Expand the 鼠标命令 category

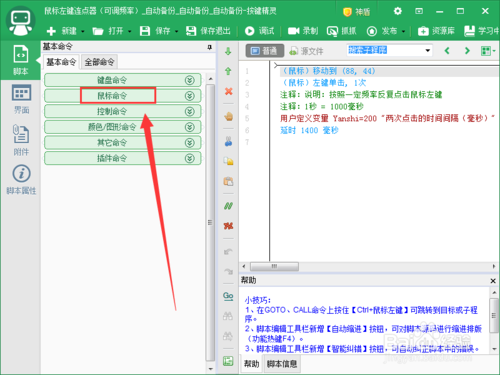click(x=123, y=96)
